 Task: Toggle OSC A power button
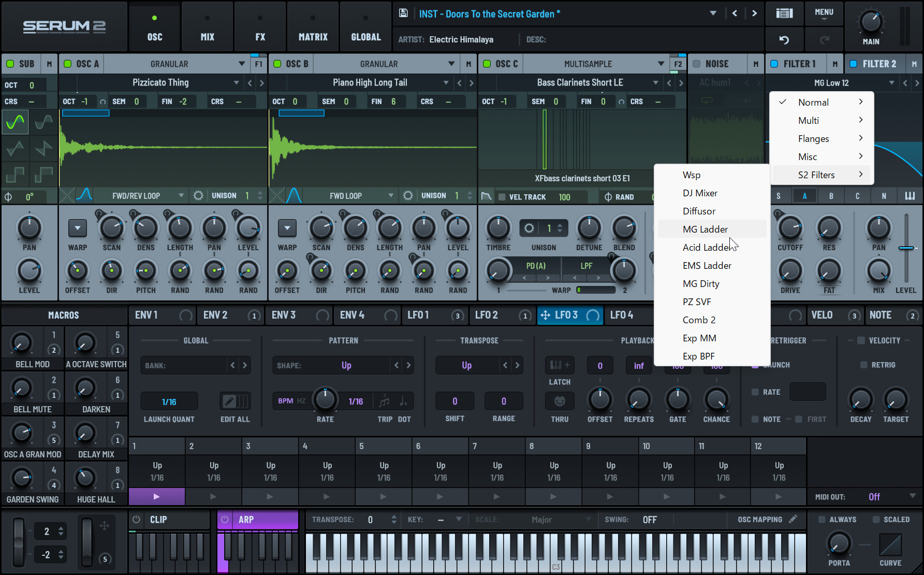[67, 64]
